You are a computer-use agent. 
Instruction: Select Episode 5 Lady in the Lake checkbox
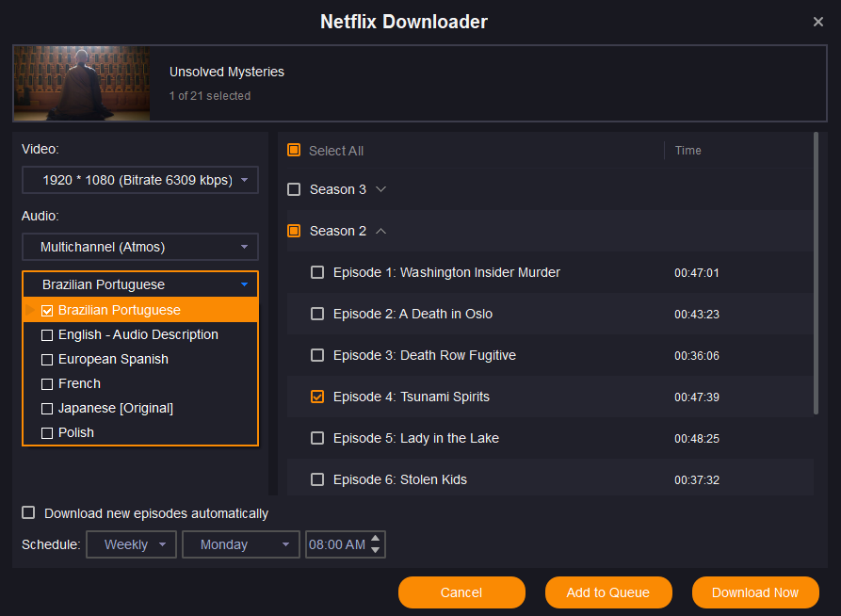[x=317, y=438]
